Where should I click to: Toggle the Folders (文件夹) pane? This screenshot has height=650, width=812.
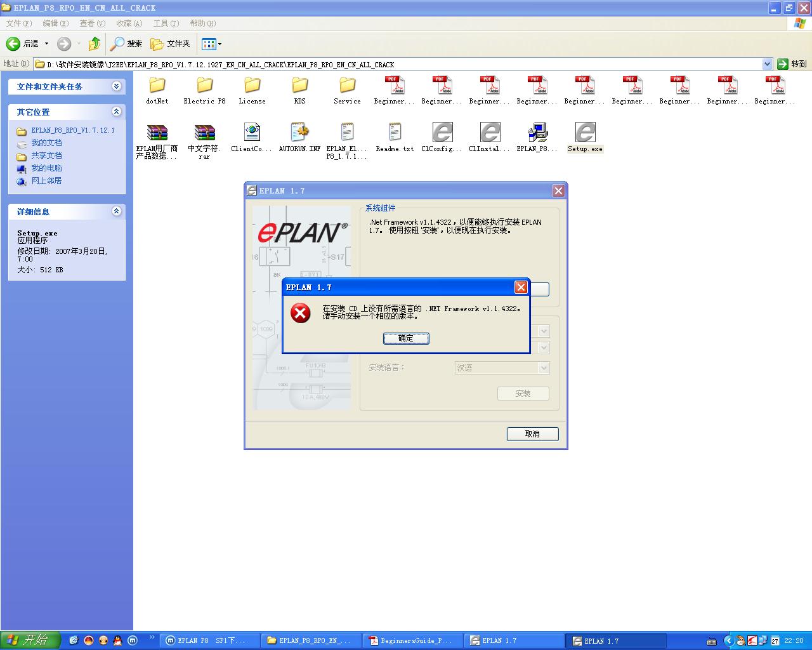[170, 44]
